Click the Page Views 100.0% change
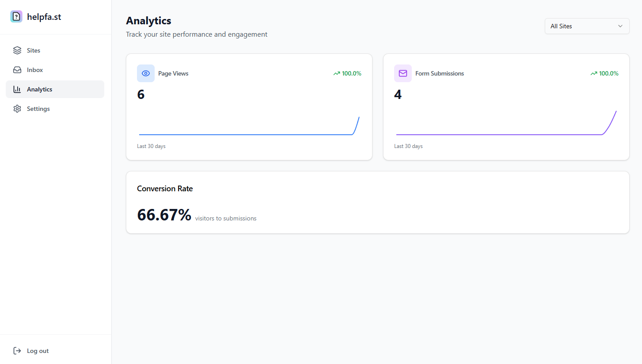Viewport: 642px width, 364px height. coord(352,73)
